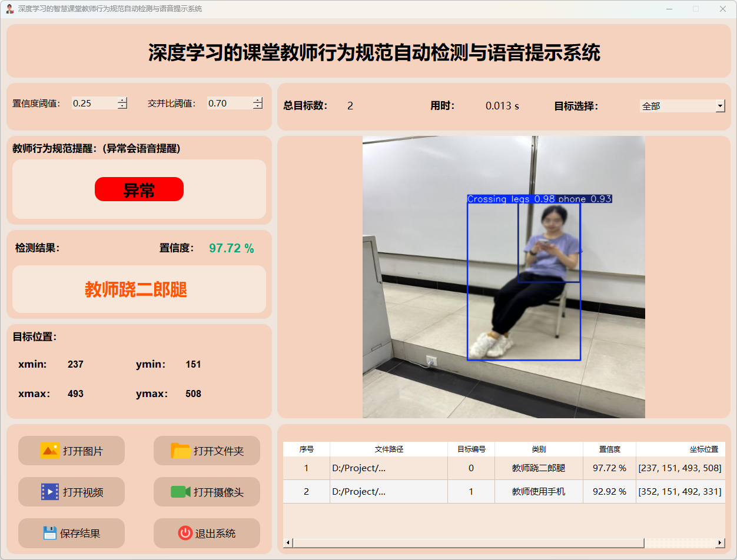
Task: Click the 总目标数 value 2
Action: [x=350, y=106]
